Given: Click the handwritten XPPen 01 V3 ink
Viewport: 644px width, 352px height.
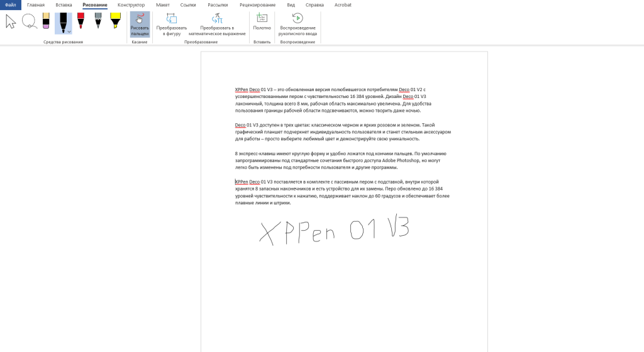Looking at the screenshot, I should [335, 230].
